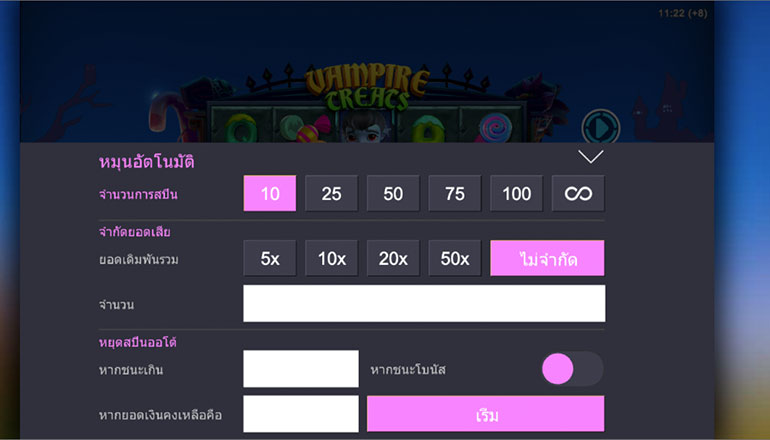The image size is (770, 440).
Task: Click the จำนวน amount input field
Action: [x=424, y=304]
